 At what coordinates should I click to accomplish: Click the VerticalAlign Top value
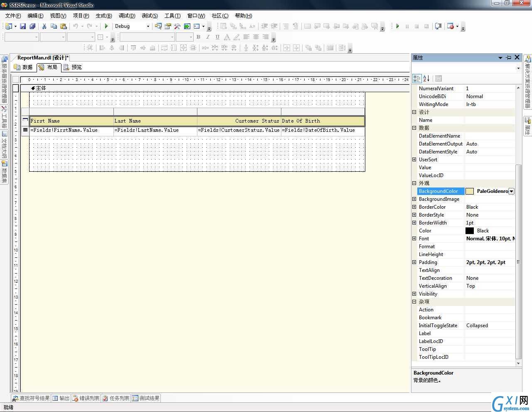click(x=490, y=286)
